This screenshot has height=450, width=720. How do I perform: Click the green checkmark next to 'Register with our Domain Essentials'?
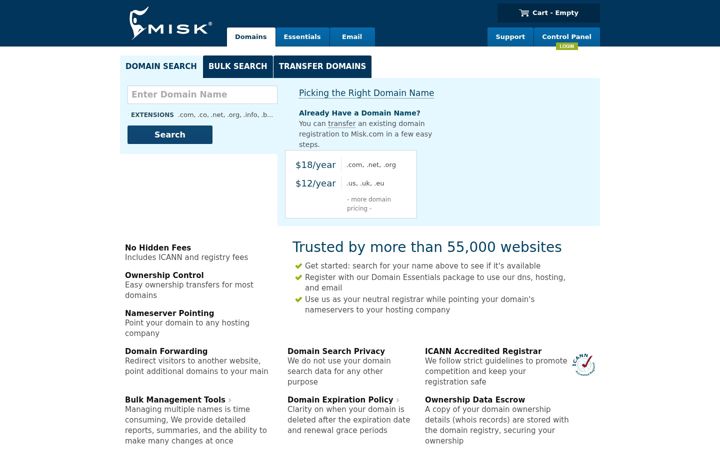click(x=298, y=277)
